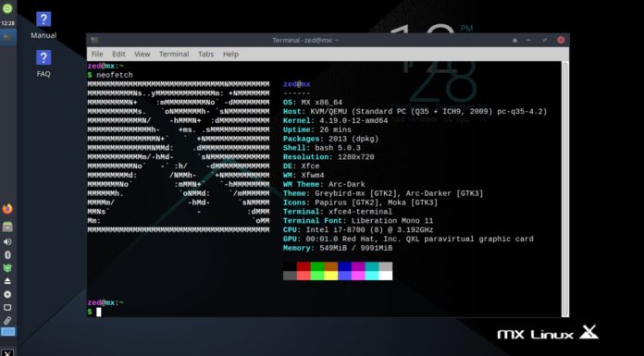Maximize the Terminal window
The image size is (644, 356).
pyautogui.click(x=545, y=41)
